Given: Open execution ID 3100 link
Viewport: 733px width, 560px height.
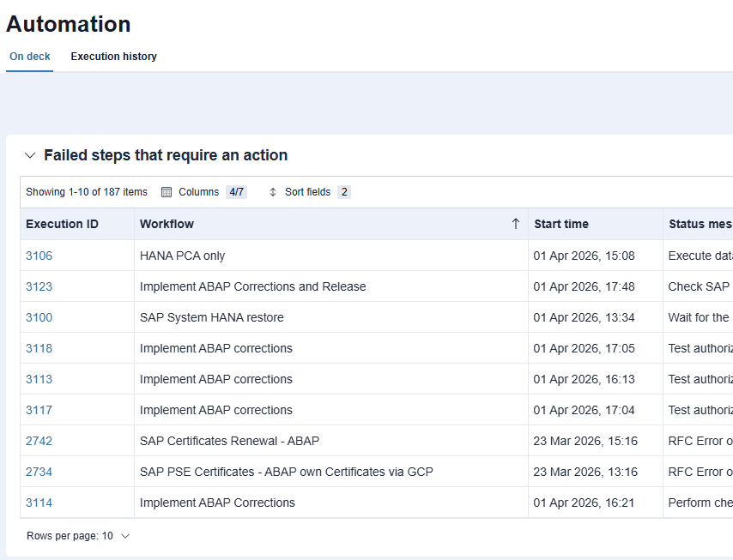Looking at the screenshot, I should click(39, 317).
